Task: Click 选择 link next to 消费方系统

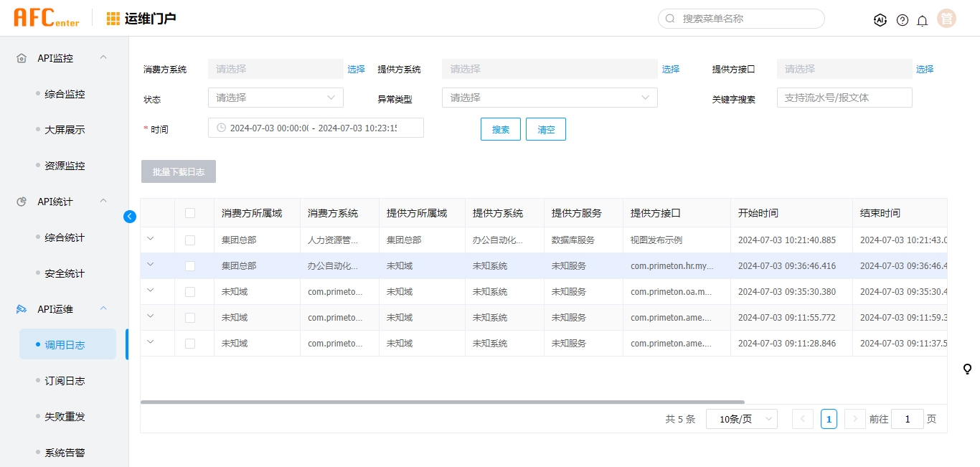Action: pyautogui.click(x=357, y=70)
